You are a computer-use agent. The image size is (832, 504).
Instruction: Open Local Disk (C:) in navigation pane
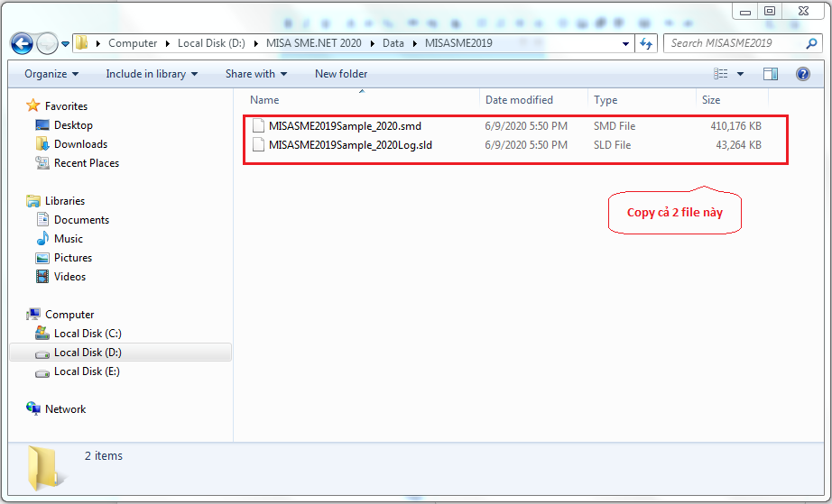pos(88,334)
